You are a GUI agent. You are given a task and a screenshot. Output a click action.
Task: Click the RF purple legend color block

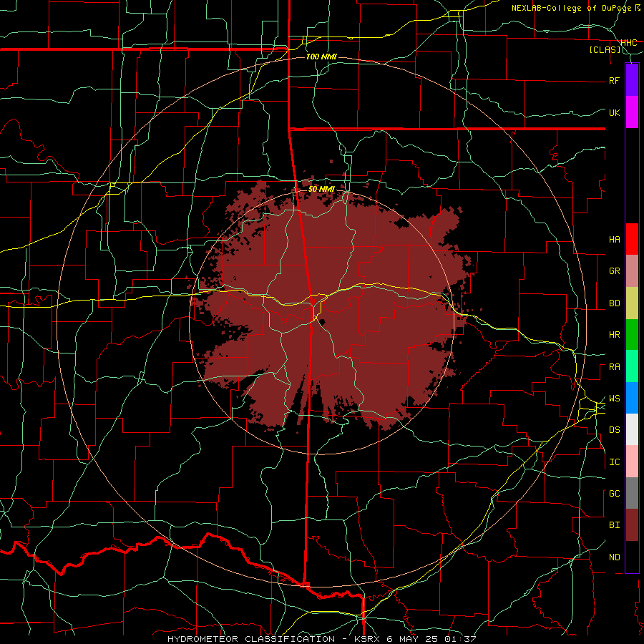click(632, 80)
